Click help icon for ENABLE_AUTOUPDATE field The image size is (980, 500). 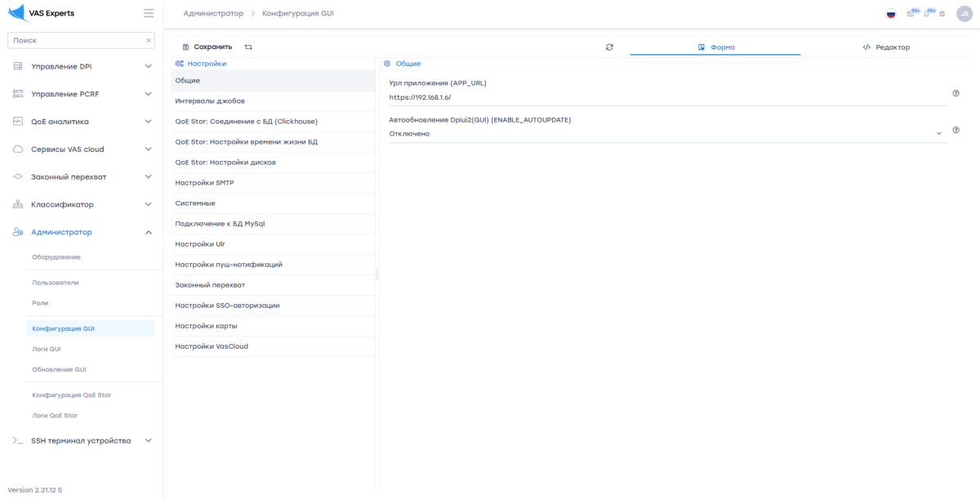coord(955,130)
